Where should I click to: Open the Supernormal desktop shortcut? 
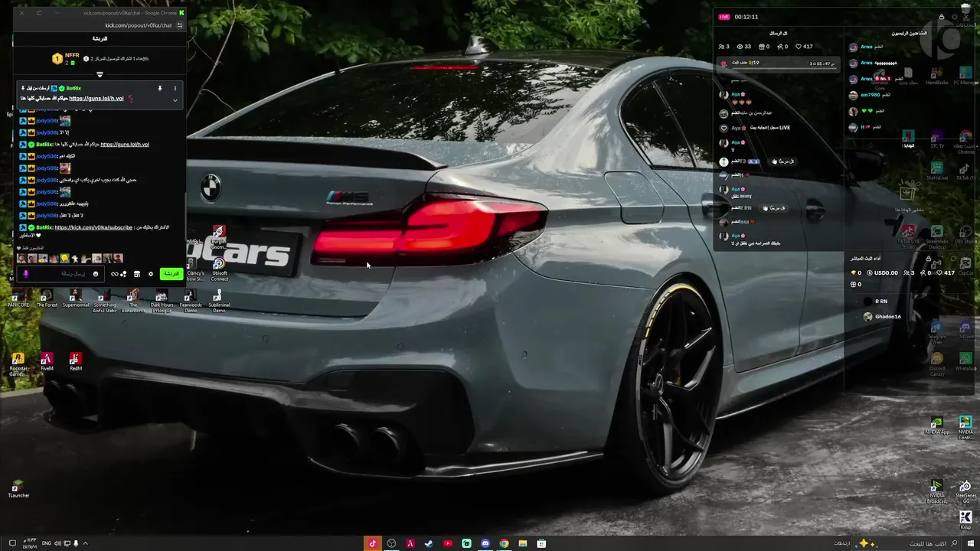pos(75,299)
